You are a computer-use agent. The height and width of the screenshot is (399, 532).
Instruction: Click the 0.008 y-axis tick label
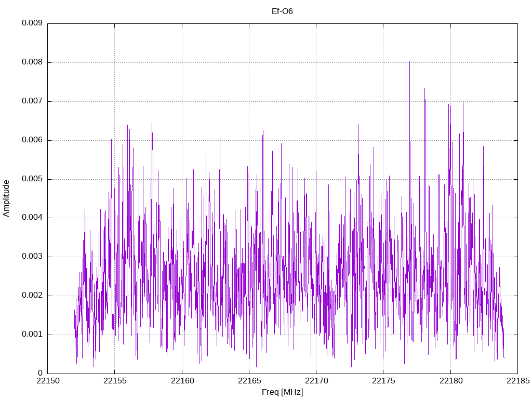(32, 62)
